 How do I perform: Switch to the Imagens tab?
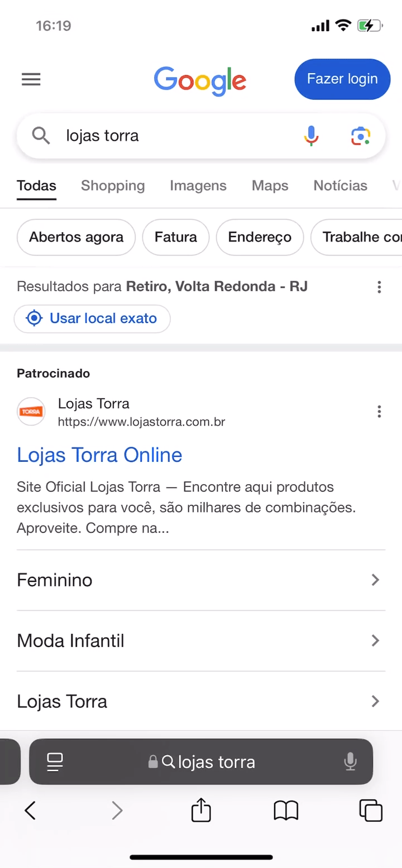tap(198, 186)
